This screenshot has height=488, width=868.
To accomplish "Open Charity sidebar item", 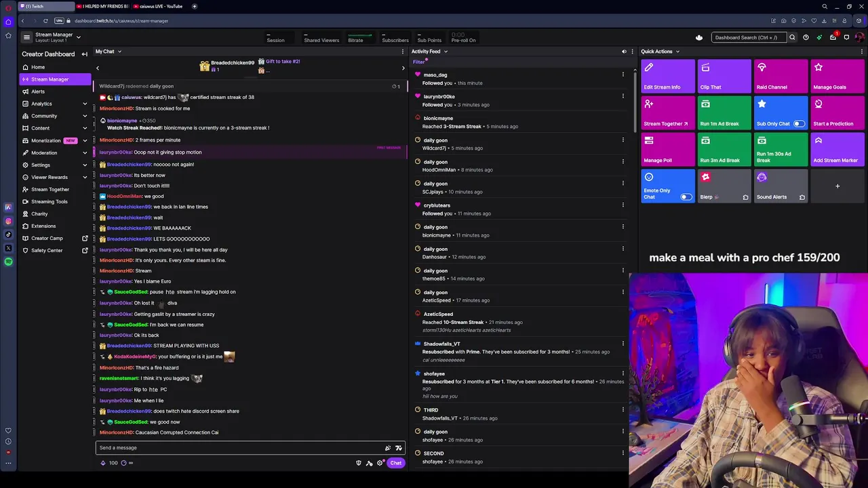I will coord(55,213).
